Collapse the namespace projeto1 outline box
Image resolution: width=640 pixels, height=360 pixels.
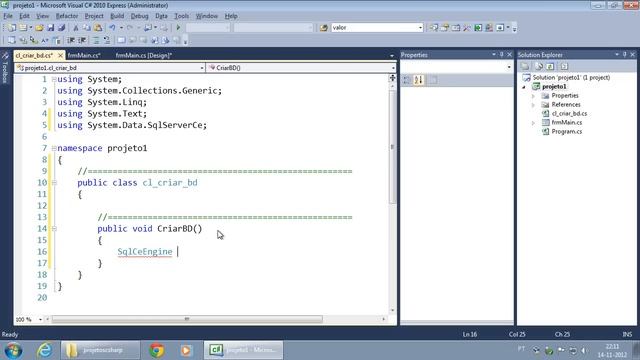click(54, 148)
